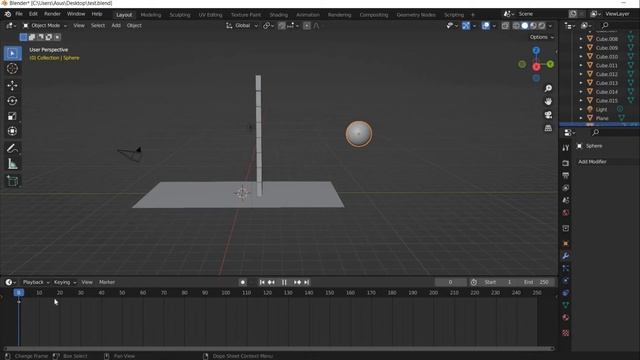This screenshot has width=640, height=360.
Task: Toggle camera view with camera icon
Action: [548, 115]
